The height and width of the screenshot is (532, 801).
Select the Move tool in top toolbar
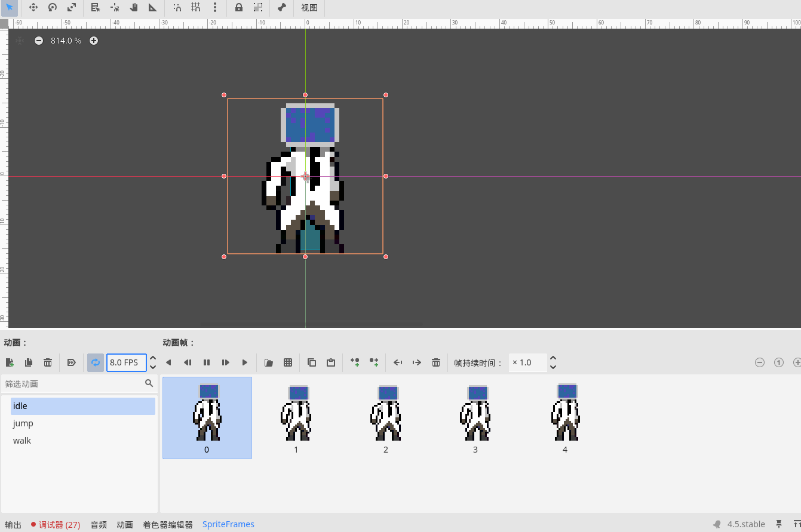pyautogui.click(x=33, y=8)
